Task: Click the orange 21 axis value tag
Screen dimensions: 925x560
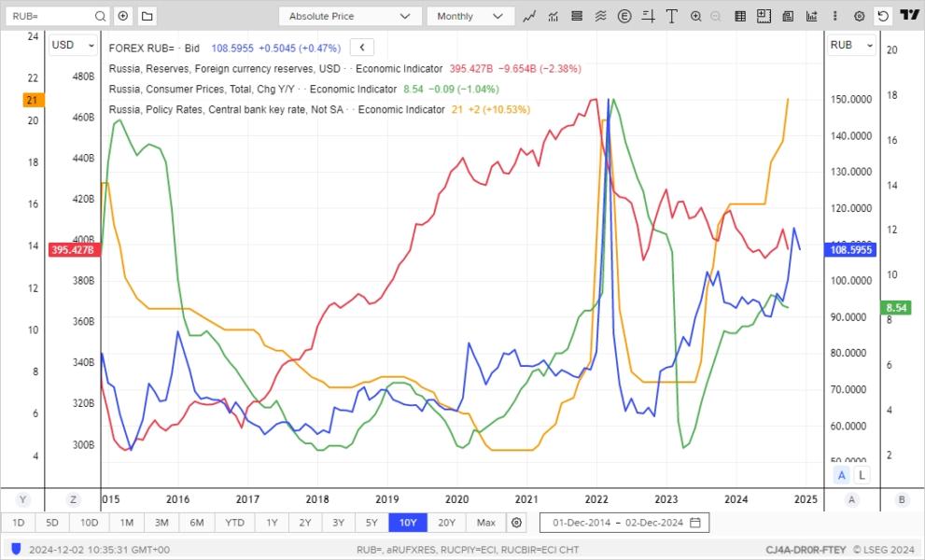Action: [x=33, y=100]
